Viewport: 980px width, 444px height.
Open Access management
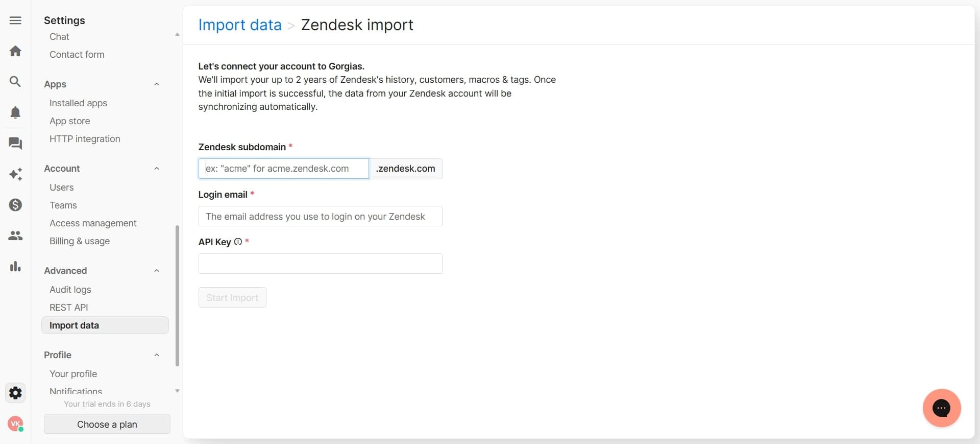(93, 223)
